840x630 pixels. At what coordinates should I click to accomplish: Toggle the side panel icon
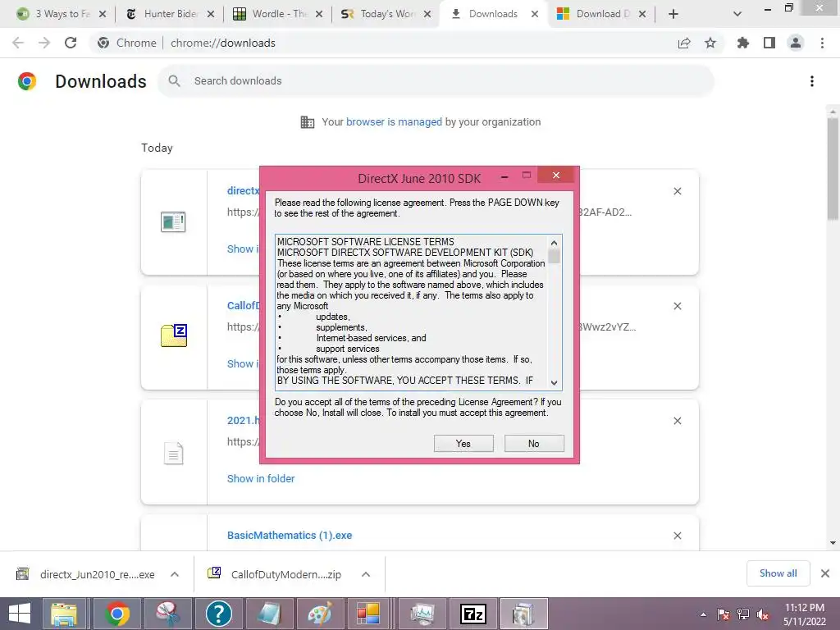(769, 43)
